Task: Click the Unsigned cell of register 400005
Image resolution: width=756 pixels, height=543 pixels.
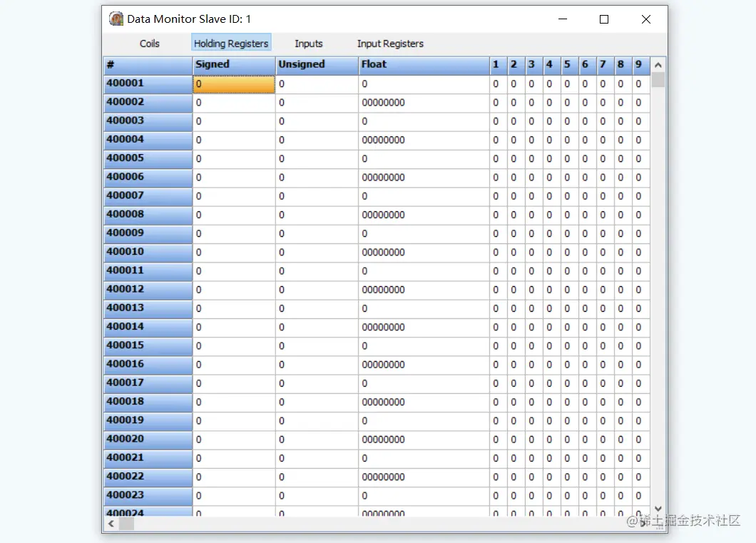Action: (317, 158)
